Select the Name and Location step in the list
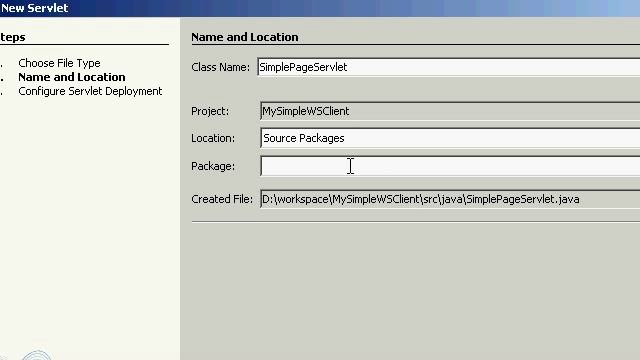Image resolution: width=640 pixels, height=360 pixels. [x=72, y=77]
